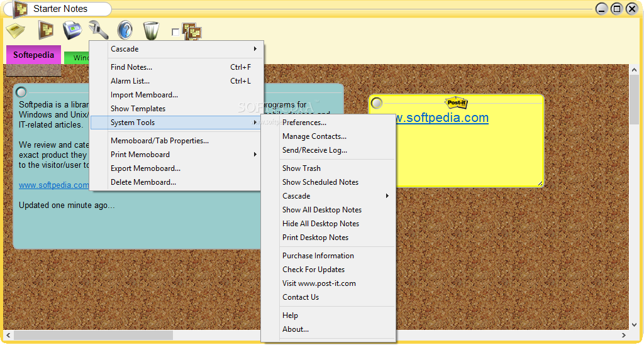Click the horizontal scrollbar thumb
Image resolution: width=644 pixels, height=345 pixels.
(93, 335)
